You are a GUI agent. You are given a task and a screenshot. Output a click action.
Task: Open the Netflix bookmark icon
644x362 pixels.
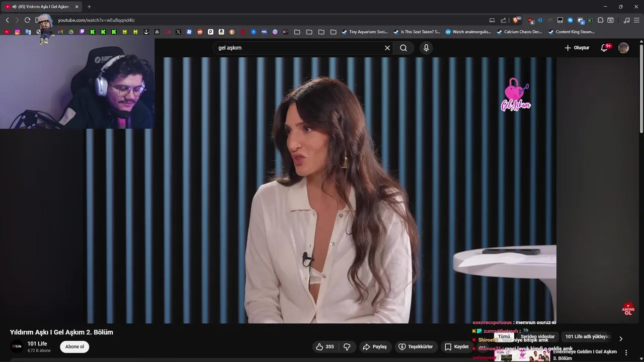[x=243, y=32]
